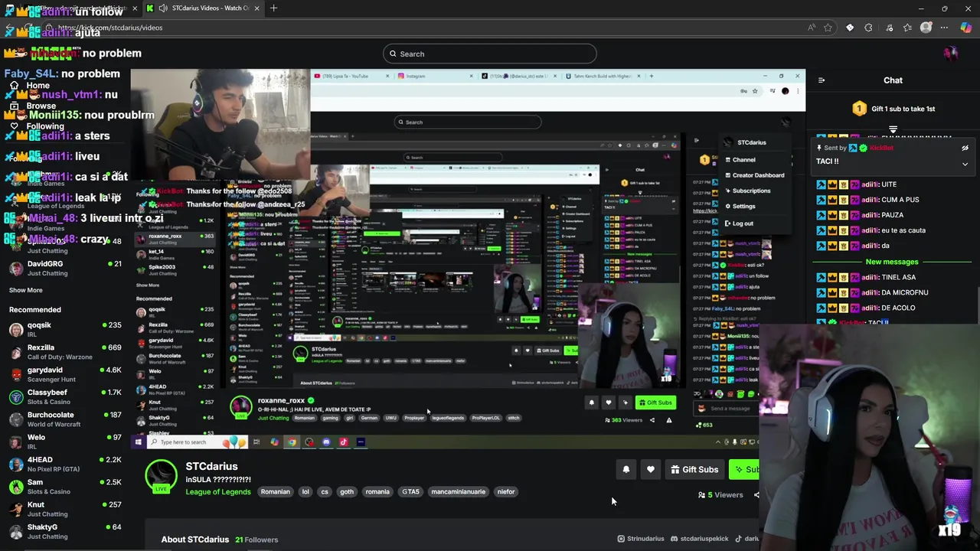Image resolution: width=980 pixels, height=551 pixels.
Task: Click the TikTok icon in the streamed taskbar
Action: pyautogui.click(x=343, y=442)
